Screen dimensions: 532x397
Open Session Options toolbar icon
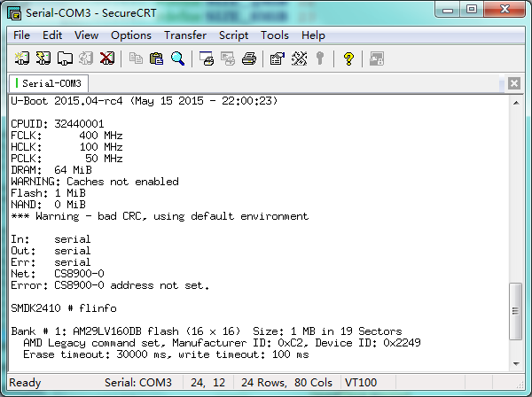278,58
